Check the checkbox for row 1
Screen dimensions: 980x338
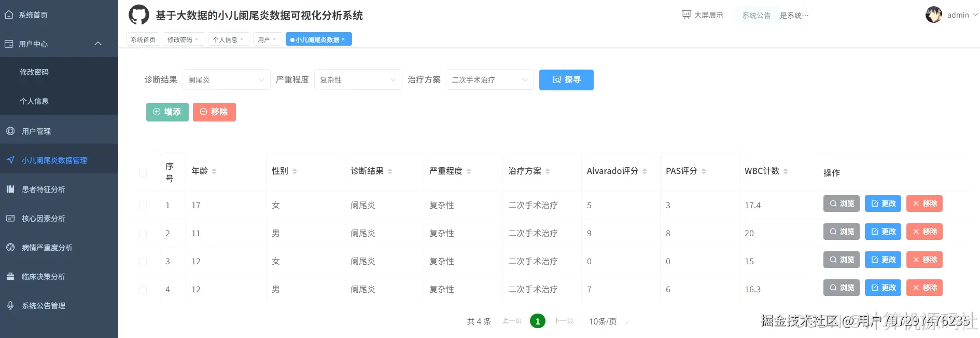pyautogui.click(x=143, y=206)
